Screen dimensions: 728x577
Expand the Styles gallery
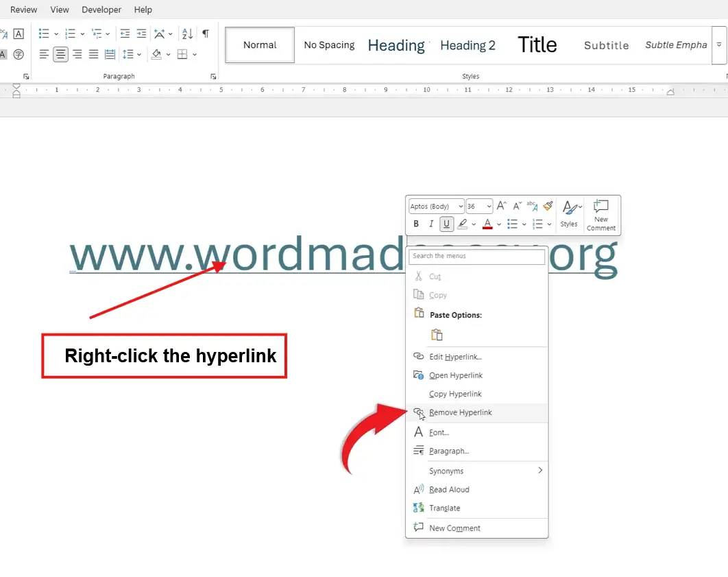[718, 45]
